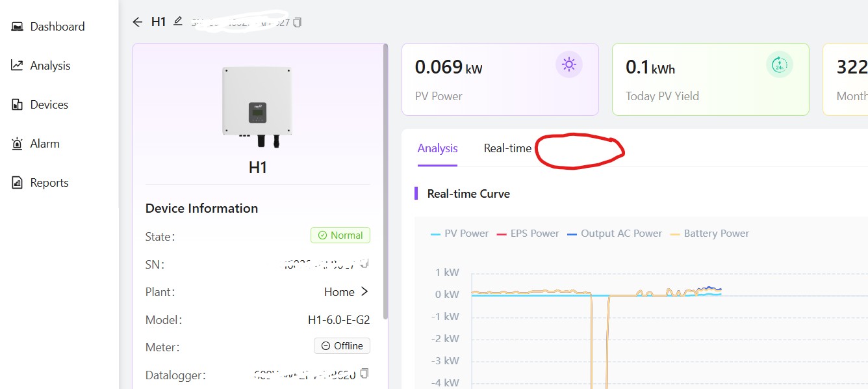Viewport: 868px width, 389px height.
Task: Toggle EPS Power legend item
Action: 528,234
